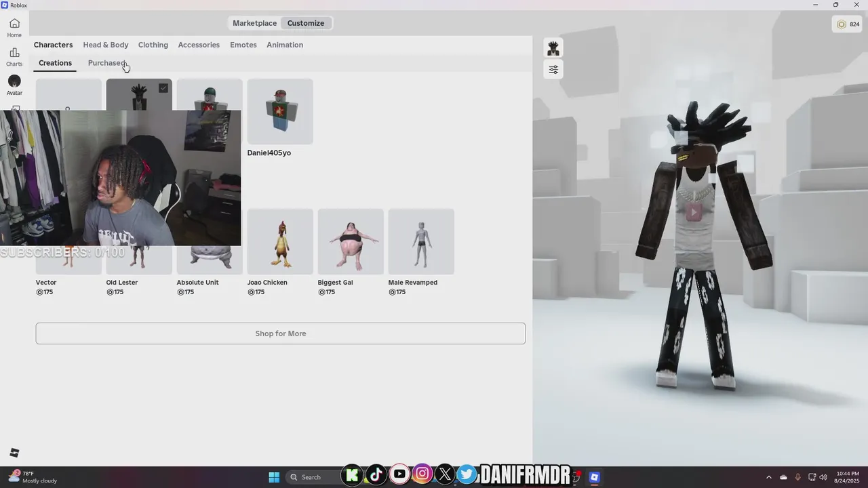
Task: Open Charts in the sidebar
Action: point(14,57)
